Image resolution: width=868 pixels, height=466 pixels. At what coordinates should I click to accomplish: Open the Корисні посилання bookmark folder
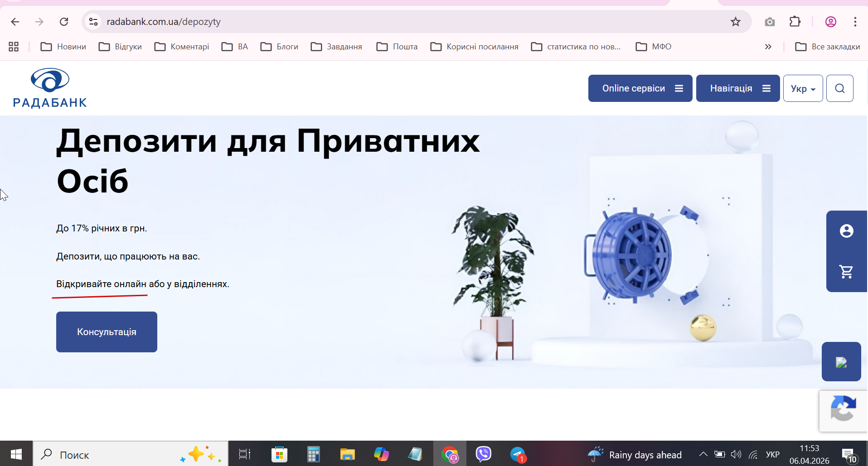(474, 47)
